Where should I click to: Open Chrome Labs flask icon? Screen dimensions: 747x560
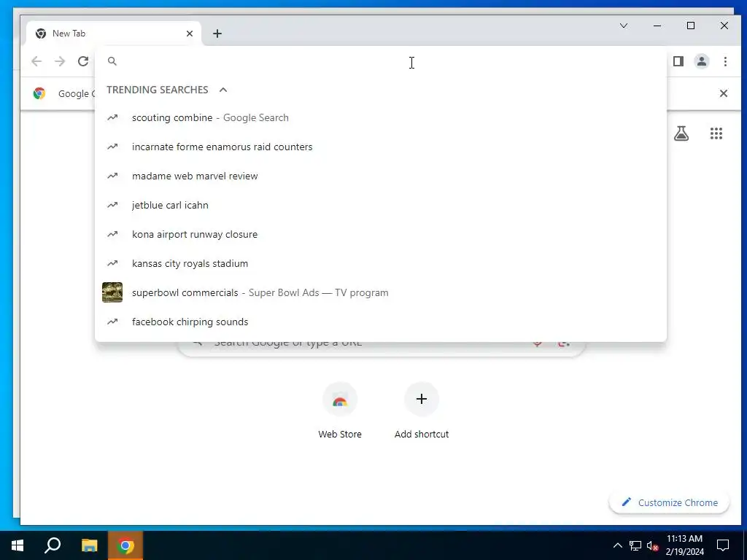pyautogui.click(x=681, y=133)
